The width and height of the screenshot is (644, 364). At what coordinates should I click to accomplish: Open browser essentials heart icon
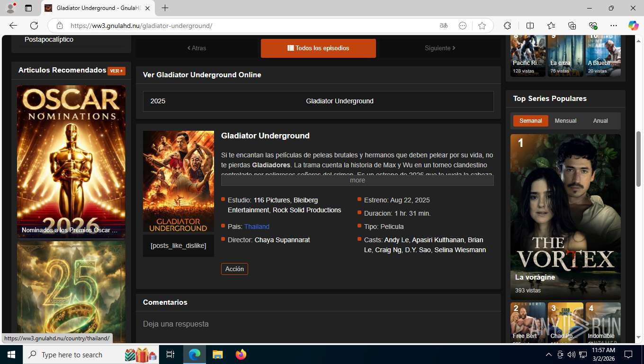pyautogui.click(x=593, y=26)
